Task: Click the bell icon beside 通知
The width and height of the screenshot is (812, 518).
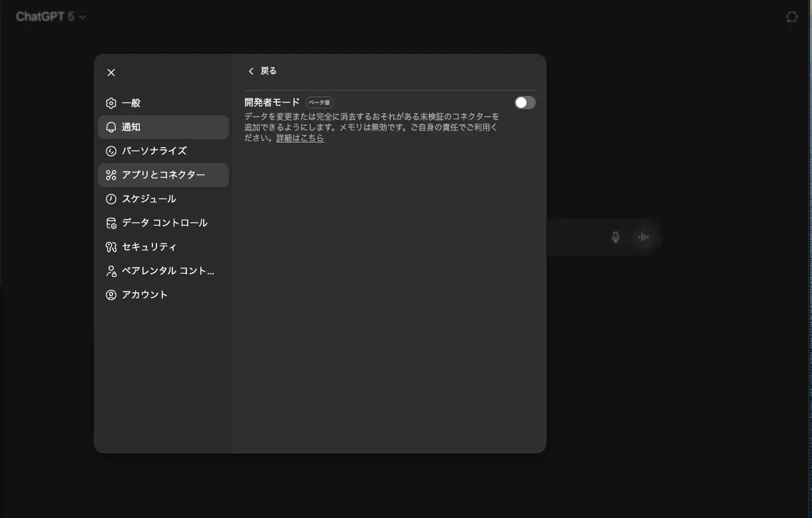Action: pyautogui.click(x=111, y=127)
